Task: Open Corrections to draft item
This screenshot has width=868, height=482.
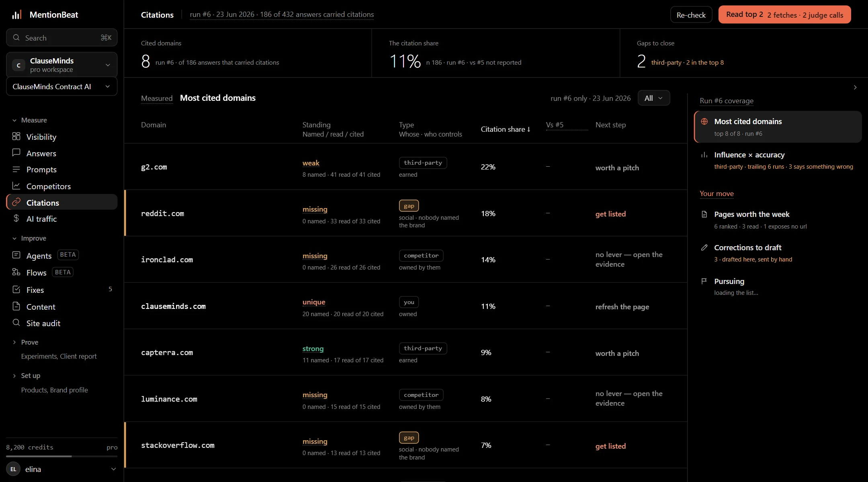Action: click(x=778, y=253)
